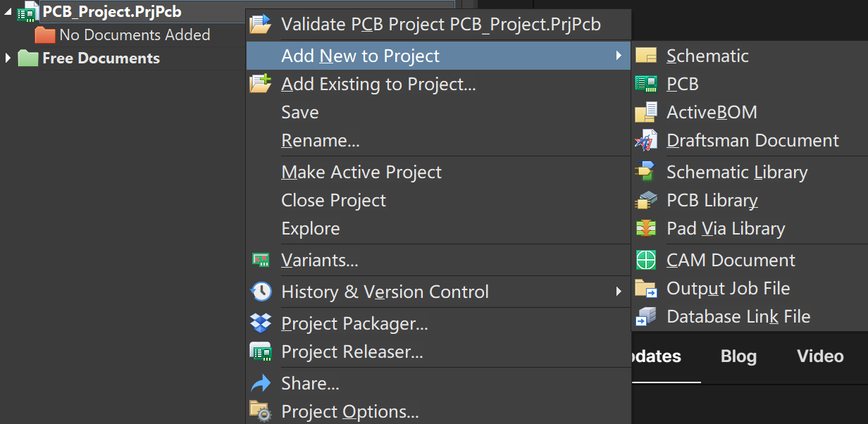Switch to the Video tab
Screen dimensions: 868x424
tap(820, 356)
